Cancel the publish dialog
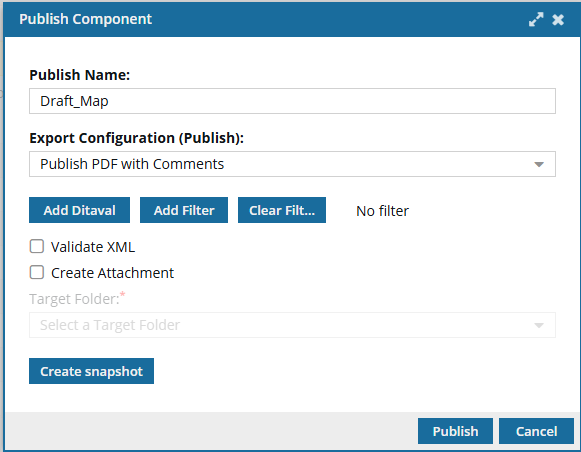Screen dimensions: 581x452 click(x=536, y=431)
